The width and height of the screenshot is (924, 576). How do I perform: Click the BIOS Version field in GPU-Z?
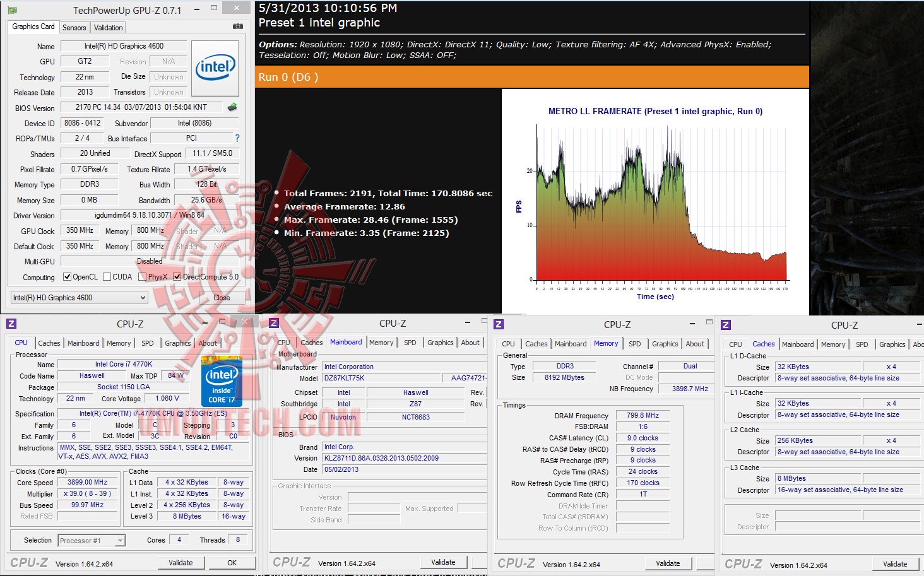coord(141,107)
